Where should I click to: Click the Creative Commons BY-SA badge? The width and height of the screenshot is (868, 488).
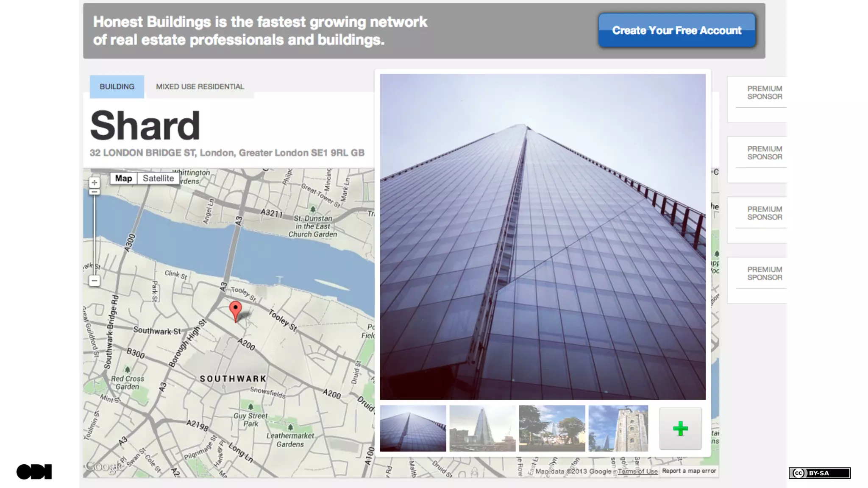(819, 473)
